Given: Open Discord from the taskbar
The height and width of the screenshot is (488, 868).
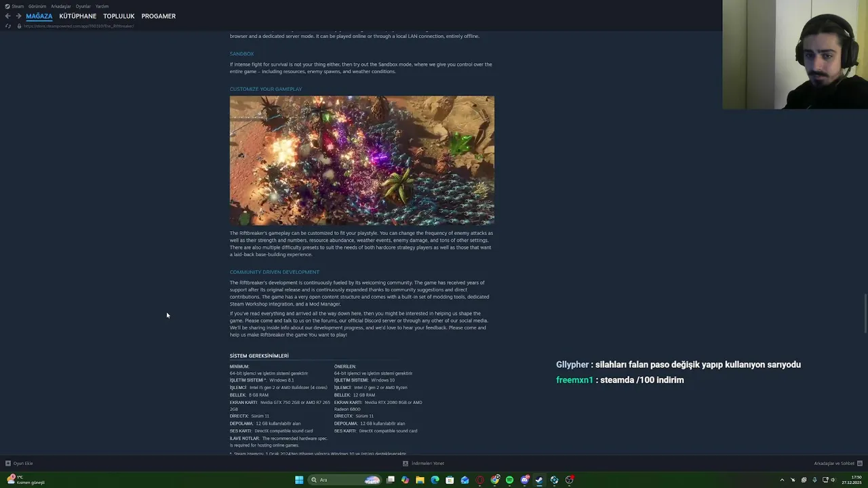Looking at the screenshot, I should pos(525,480).
